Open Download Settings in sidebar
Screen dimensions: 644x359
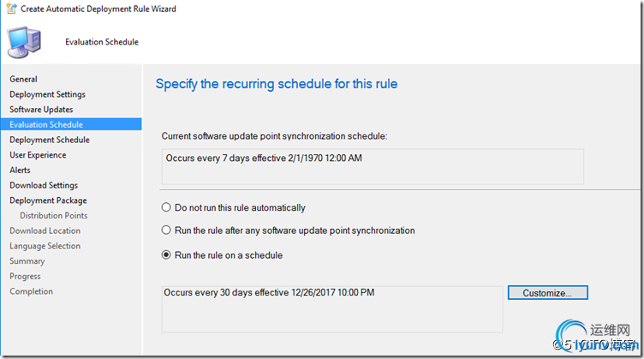(44, 185)
